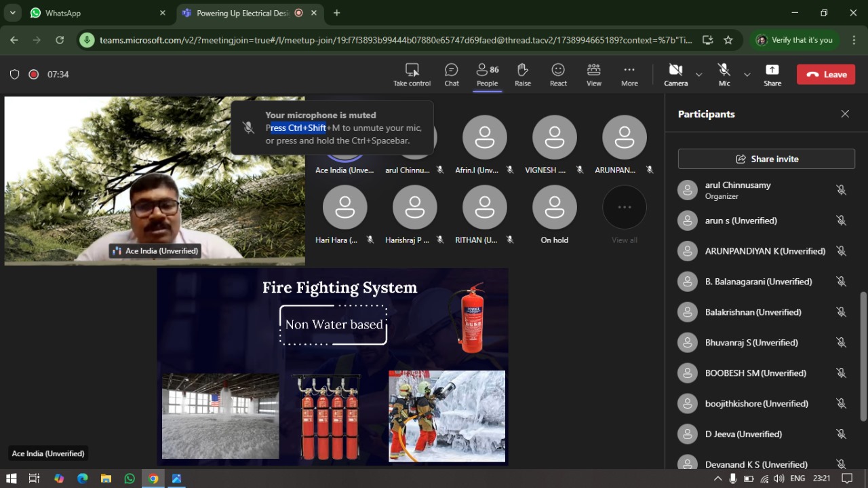Toggle the Camera on
Image resolution: width=868 pixels, height=488 pixels.
coord(675,74)
